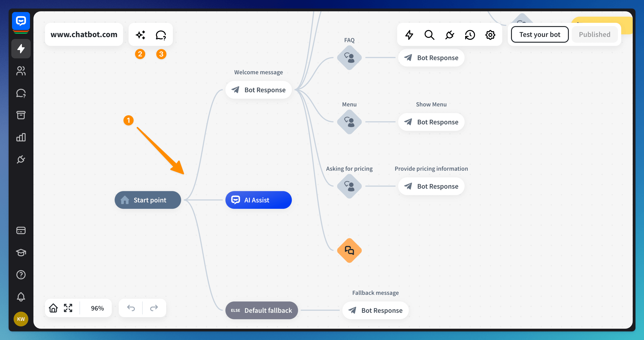
Task: Select the orange diamond interaction node
Action: 349,250
